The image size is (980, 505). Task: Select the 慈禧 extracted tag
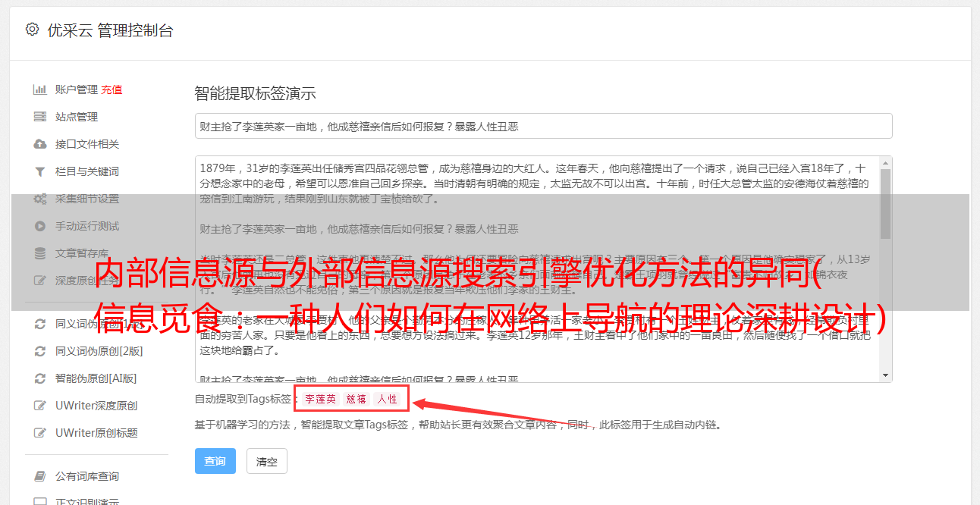pos(357,399)
